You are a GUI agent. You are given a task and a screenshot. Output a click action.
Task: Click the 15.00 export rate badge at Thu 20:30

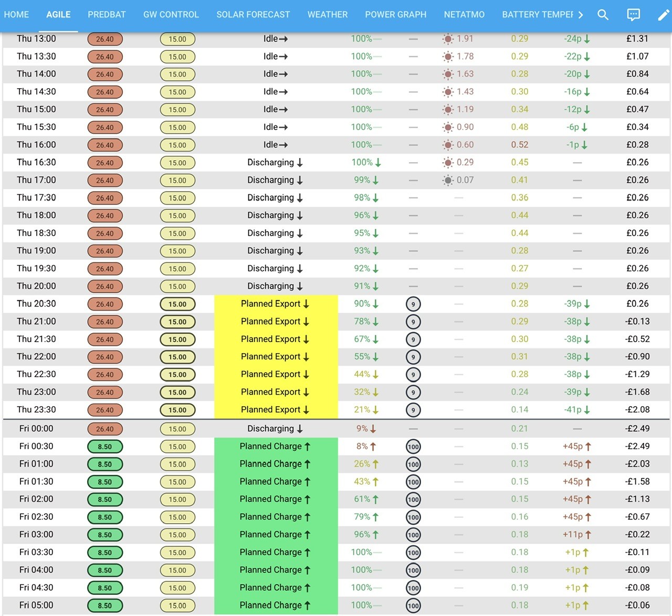click(177, 304)
